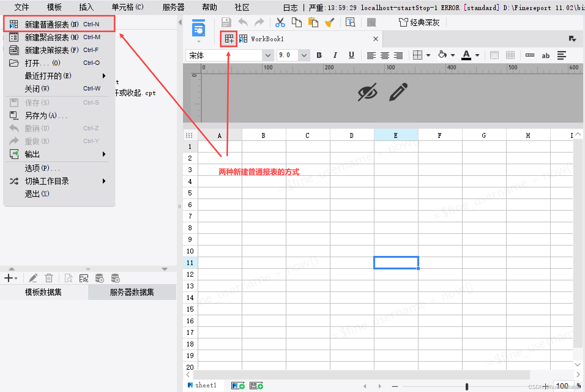The image size is (585, 392).
Task: Toggle underline formatting
Action: (x=352, y=55)
